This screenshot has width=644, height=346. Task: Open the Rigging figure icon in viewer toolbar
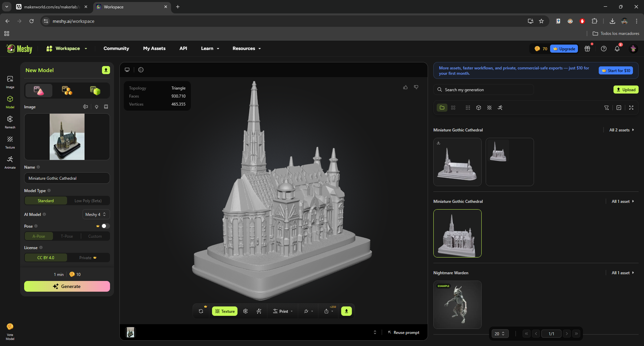pyautogui.click(x=259, y=311)
